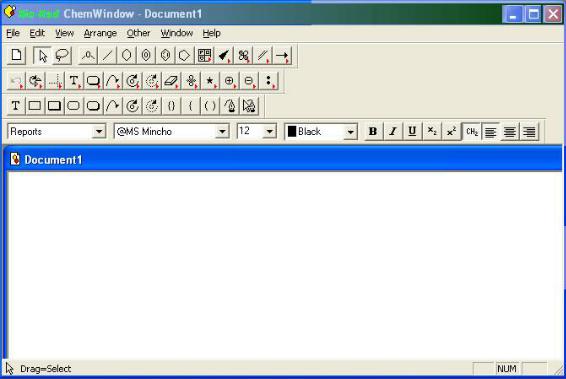566x379 pixels.
Task: Open the template grid palette tool
Action: click(204, 56)
